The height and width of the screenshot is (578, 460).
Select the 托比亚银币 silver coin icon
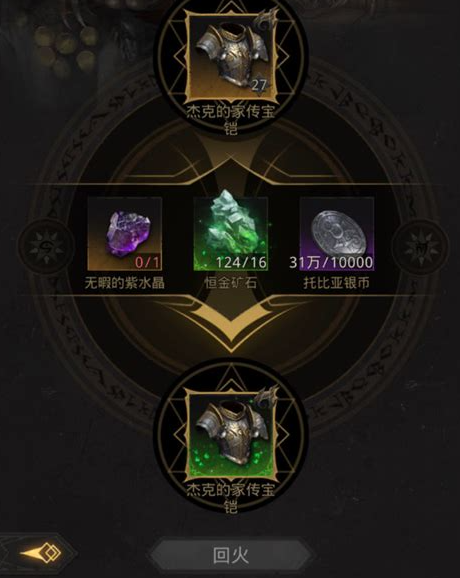[x=337, y=234]
